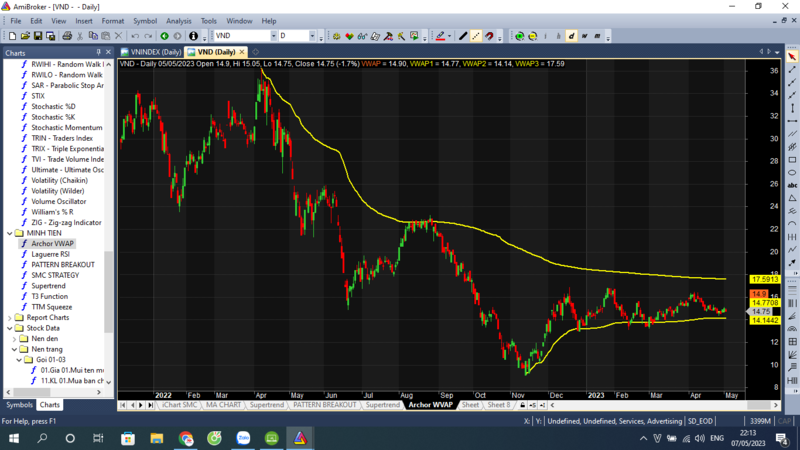Toggle the daily 'd' interval button

coord(572,36)
